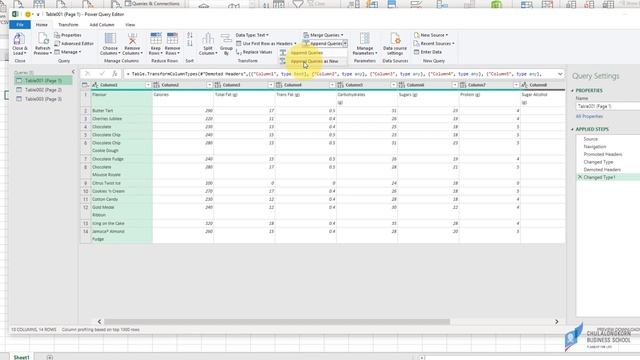The height and width of the screenshot is (360, 640).
Task: Delete the Changed Type1 step
Action: point(580,177)
